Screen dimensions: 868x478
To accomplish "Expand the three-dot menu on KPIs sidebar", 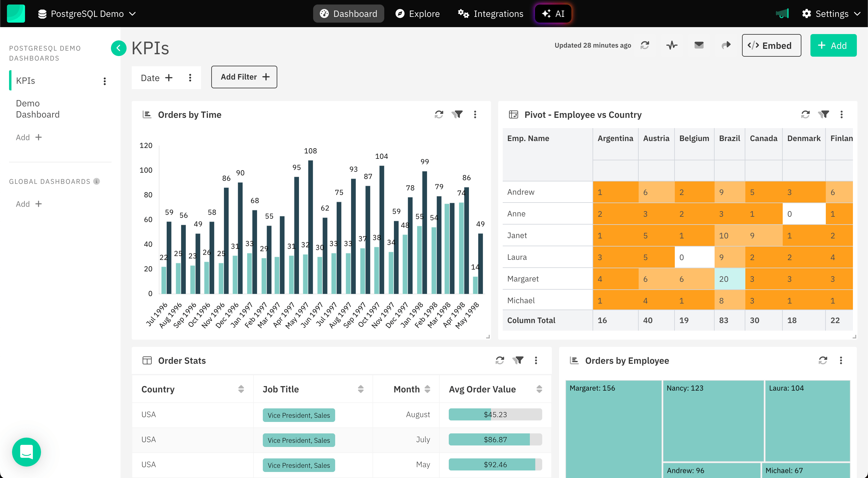I will [105, 82].
